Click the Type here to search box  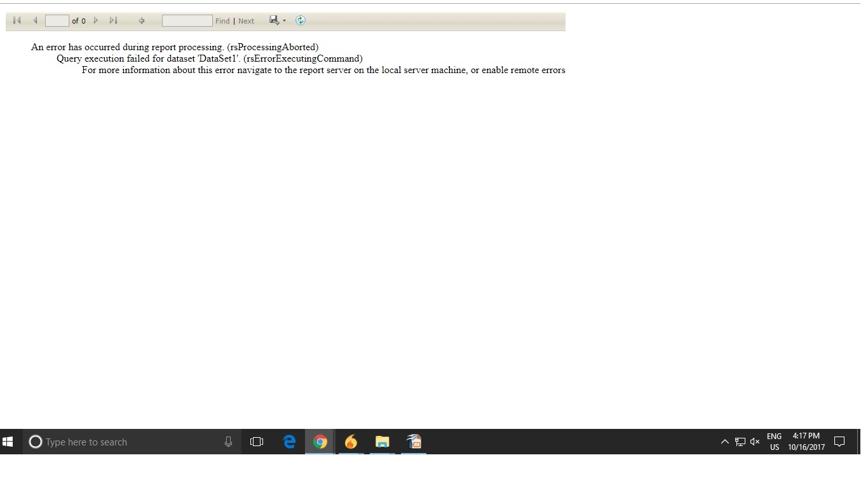click(127, 442)
